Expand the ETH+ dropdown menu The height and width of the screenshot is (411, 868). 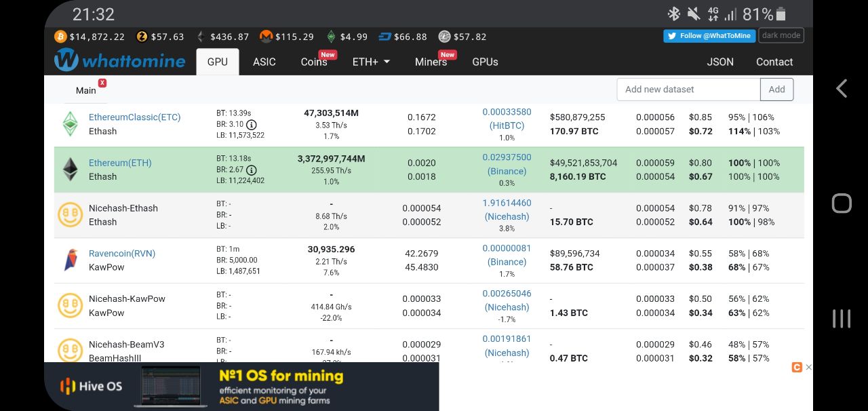click(x=371, y=62)
